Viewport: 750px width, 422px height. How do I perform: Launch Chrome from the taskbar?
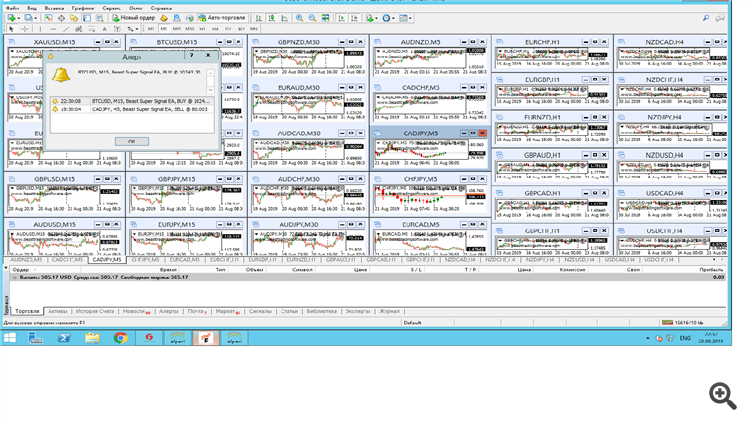(x=121, y=338)
